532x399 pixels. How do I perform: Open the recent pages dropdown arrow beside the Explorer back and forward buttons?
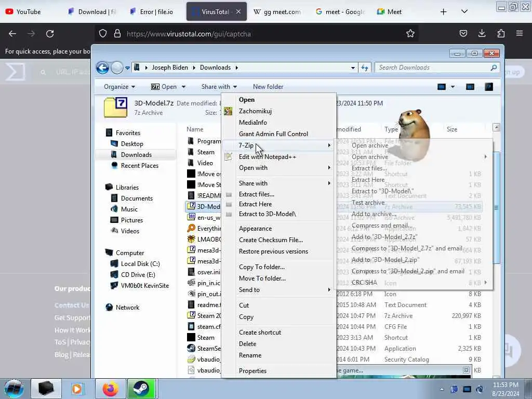[x=128, y=68]
